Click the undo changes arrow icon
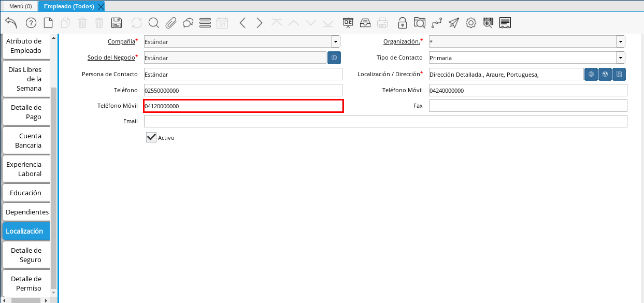 pos(11,23)
